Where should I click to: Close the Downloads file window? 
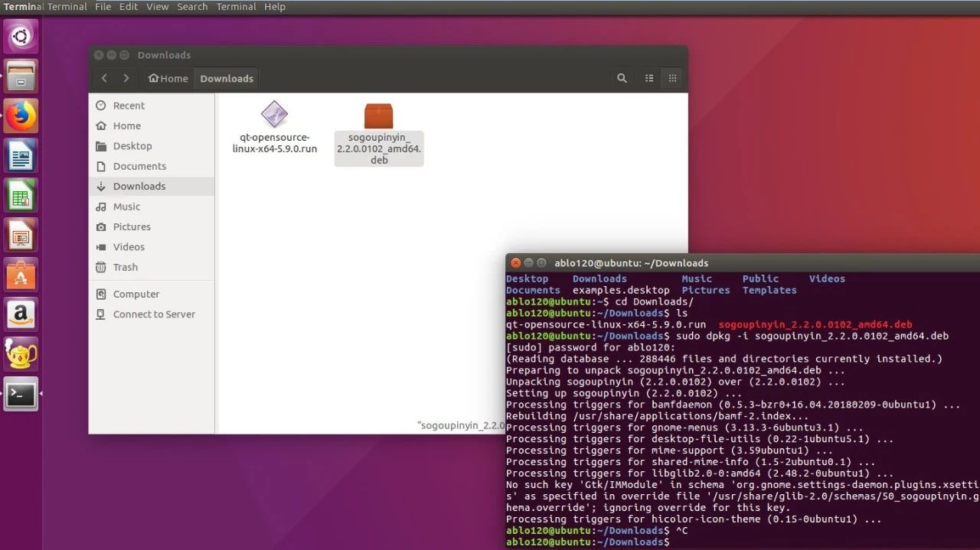[98, 55]
